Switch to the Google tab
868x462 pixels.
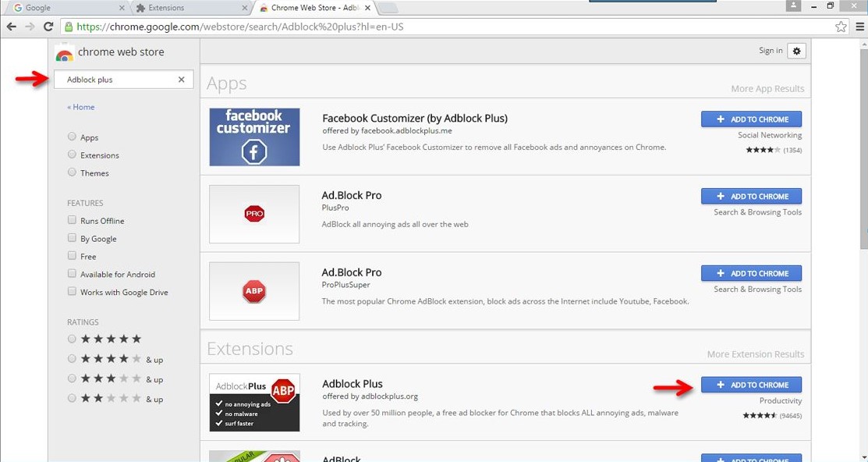point(66,8)
